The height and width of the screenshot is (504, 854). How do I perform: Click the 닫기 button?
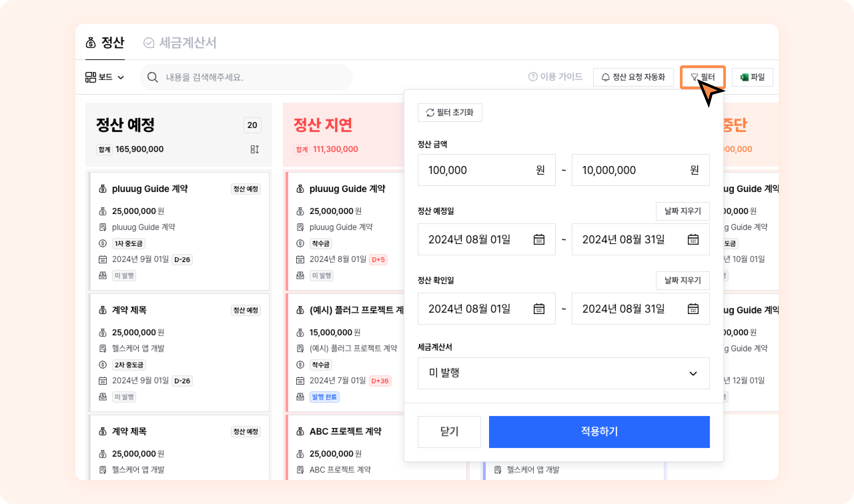coord(449,432)
